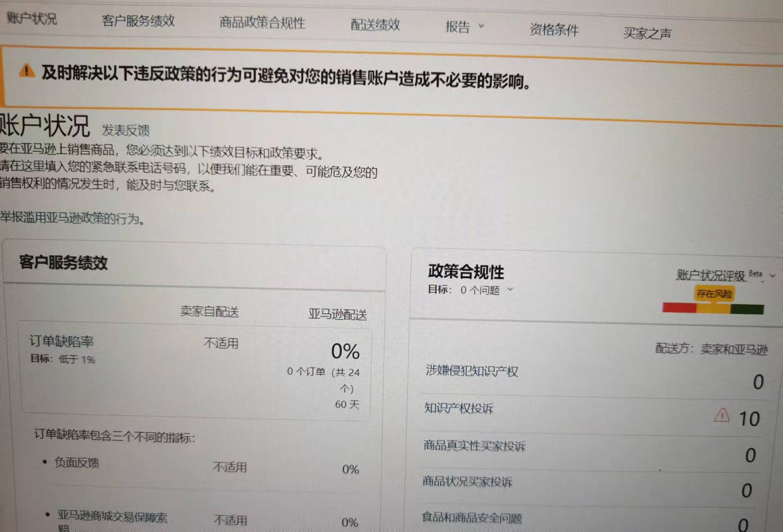Click the 负面反馈 0% value

pos(350,470)
